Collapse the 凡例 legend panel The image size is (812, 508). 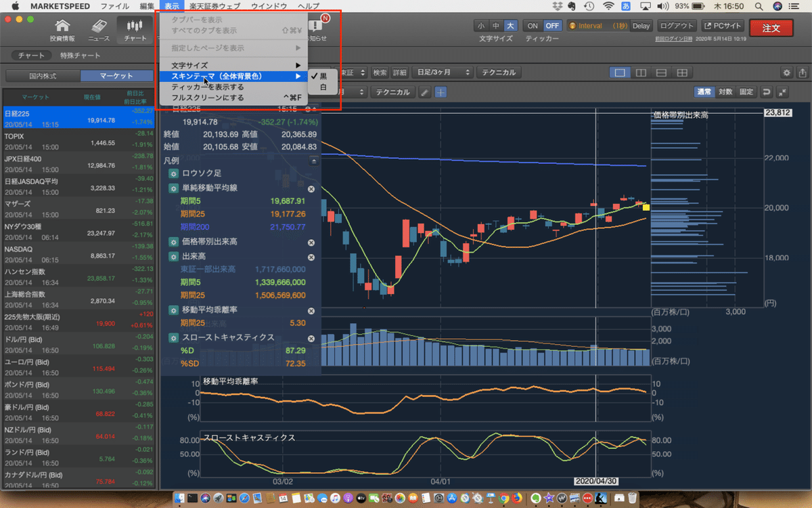pyautogui.click(x=313, y=161)
